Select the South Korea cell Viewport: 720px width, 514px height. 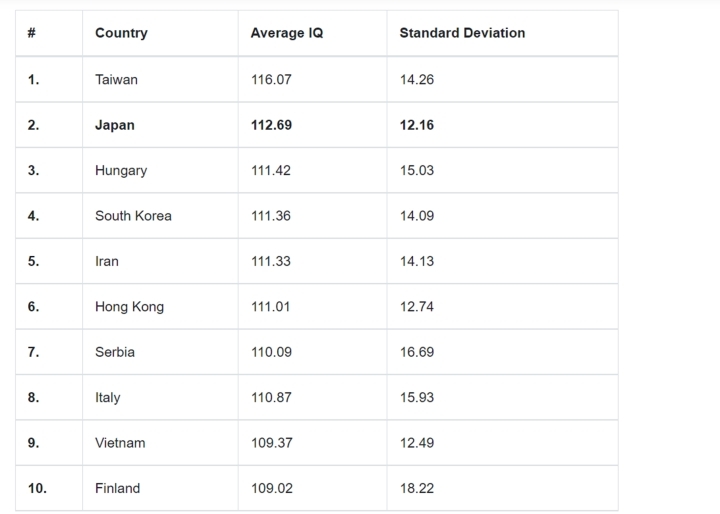point(133,216)
